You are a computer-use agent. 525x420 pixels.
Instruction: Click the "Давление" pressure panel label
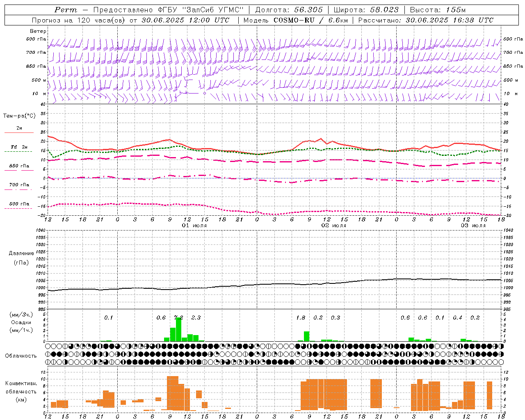tap(21, 253)
